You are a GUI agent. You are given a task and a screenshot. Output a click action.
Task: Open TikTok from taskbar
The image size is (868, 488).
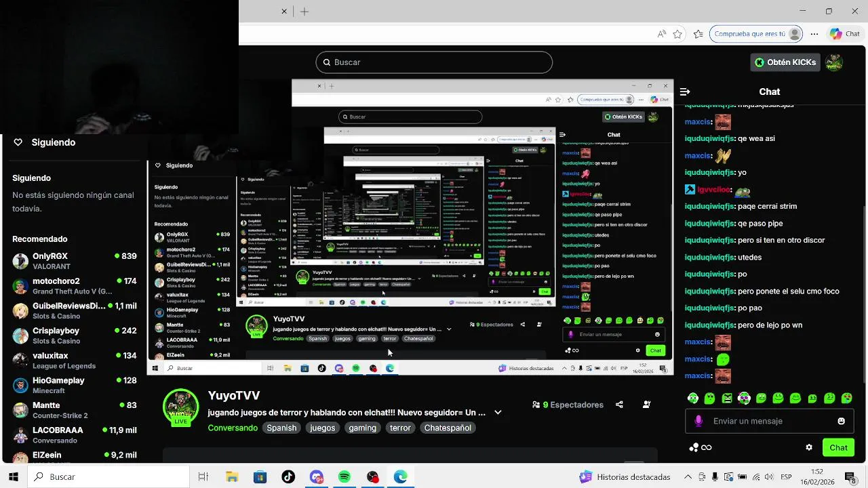288,477
